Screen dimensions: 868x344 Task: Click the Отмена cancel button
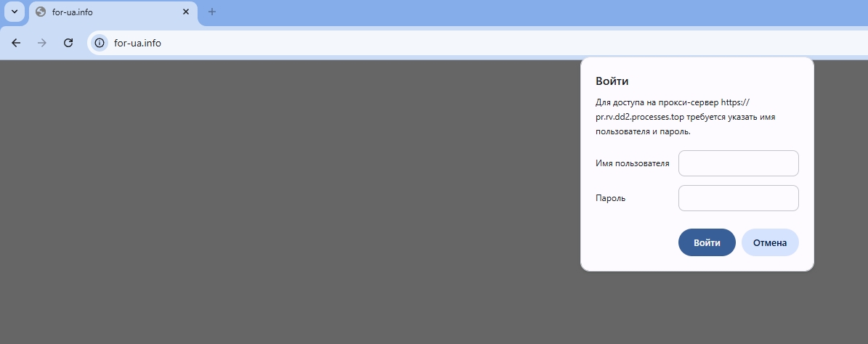click(770, 242)
